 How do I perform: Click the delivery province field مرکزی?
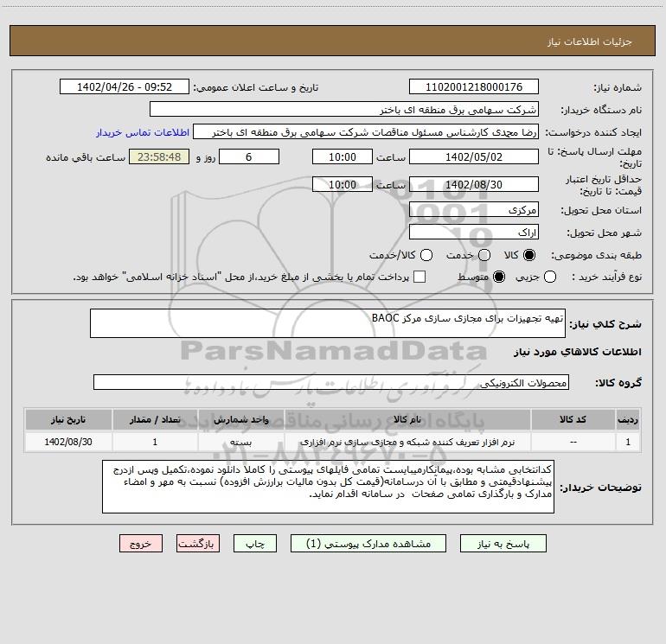tap(474, 210)
